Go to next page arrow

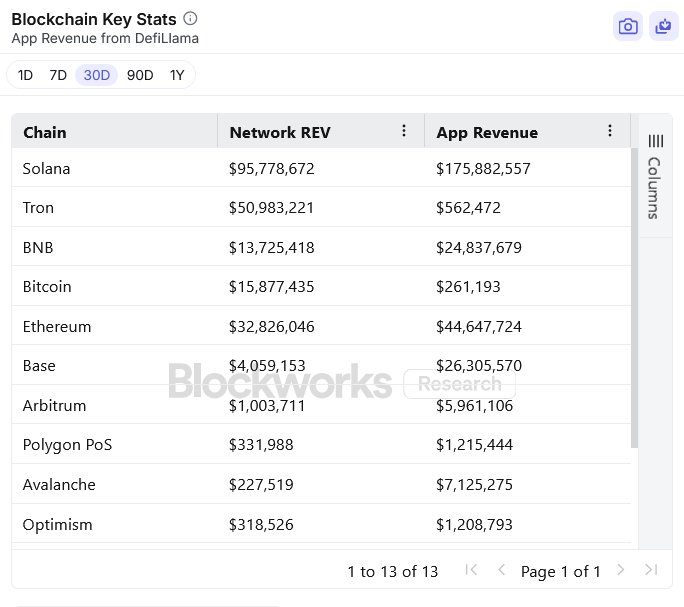tap(621, 570)
